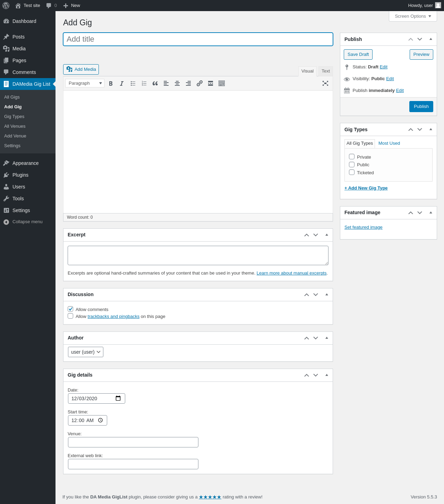Open the Test site home icon
This screenshot has height=504, width=444.
point(18,6)
